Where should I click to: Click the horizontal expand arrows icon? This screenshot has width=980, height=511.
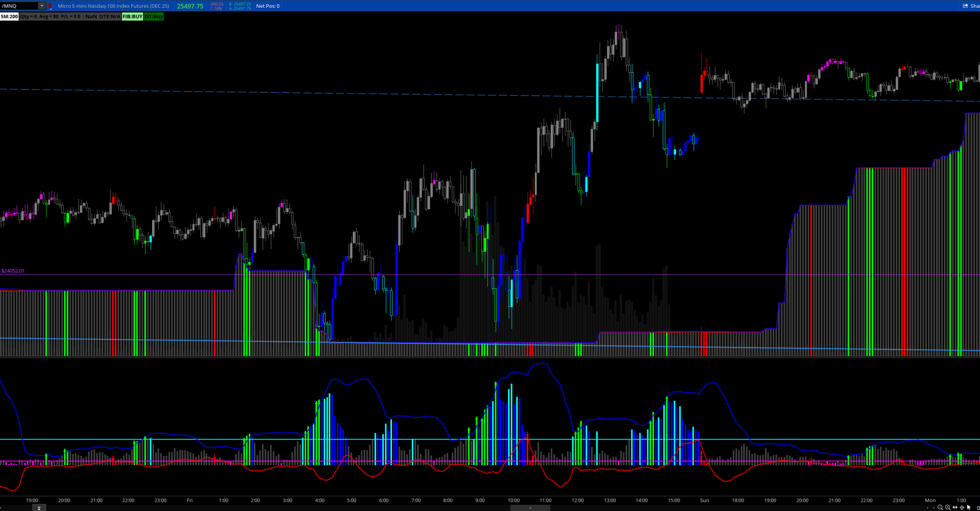click(x=955, y=507)
